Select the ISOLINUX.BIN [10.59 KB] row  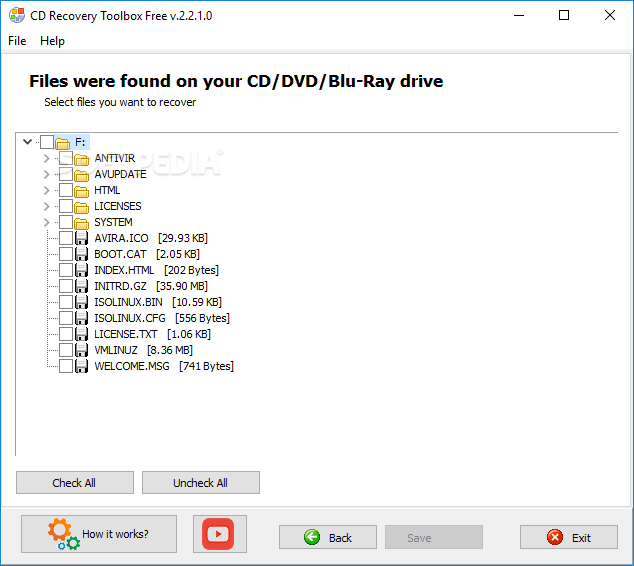click(x=158, y=302)
